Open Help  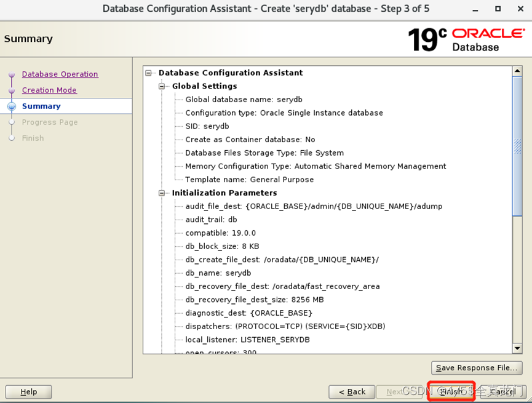click(x=28, y=391)
